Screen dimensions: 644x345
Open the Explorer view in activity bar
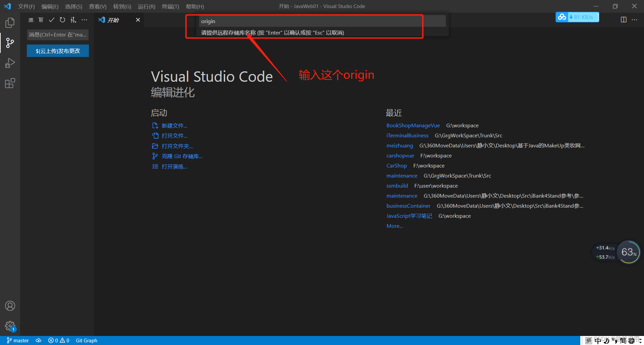tap(10, 23)
